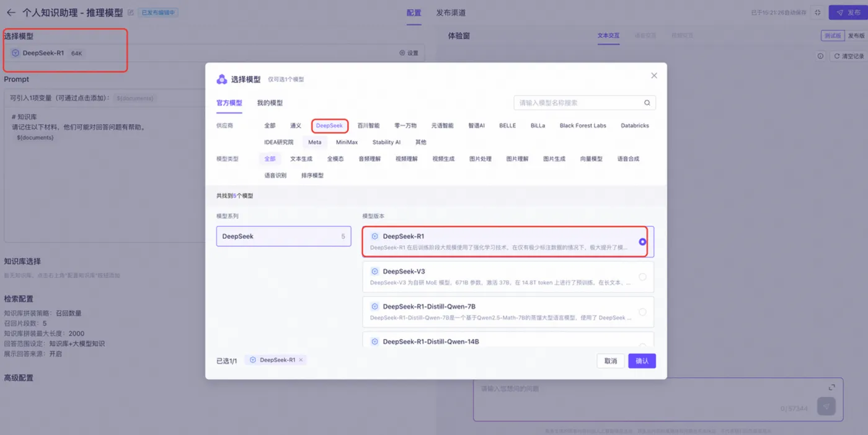Click the dialog's 选择模型 logo icon

pyautogui.click(x=221, y=79)
